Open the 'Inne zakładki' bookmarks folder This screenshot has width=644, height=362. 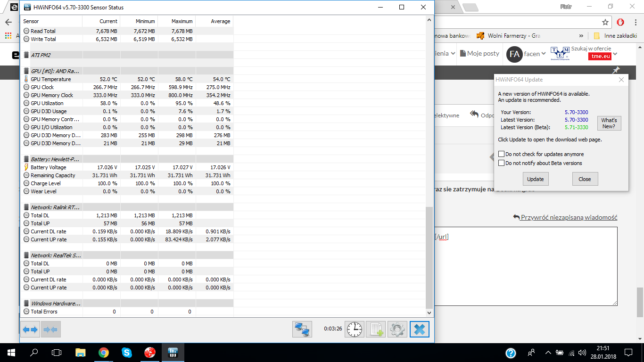[x=615, y=36]
